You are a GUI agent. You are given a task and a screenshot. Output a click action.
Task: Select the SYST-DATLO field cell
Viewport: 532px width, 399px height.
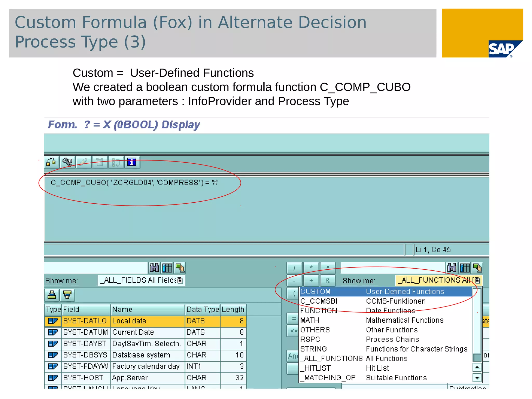[86, 321]
